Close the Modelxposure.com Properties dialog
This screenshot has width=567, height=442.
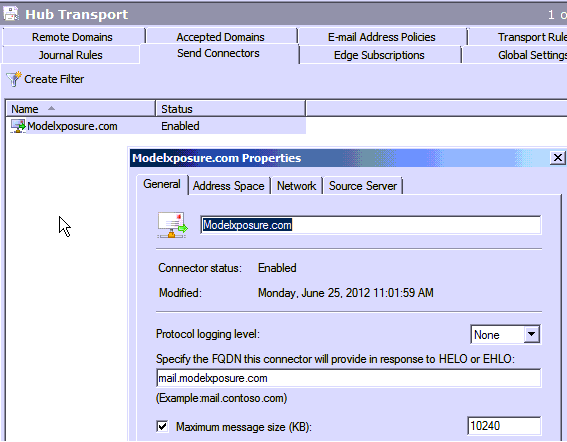557,158
